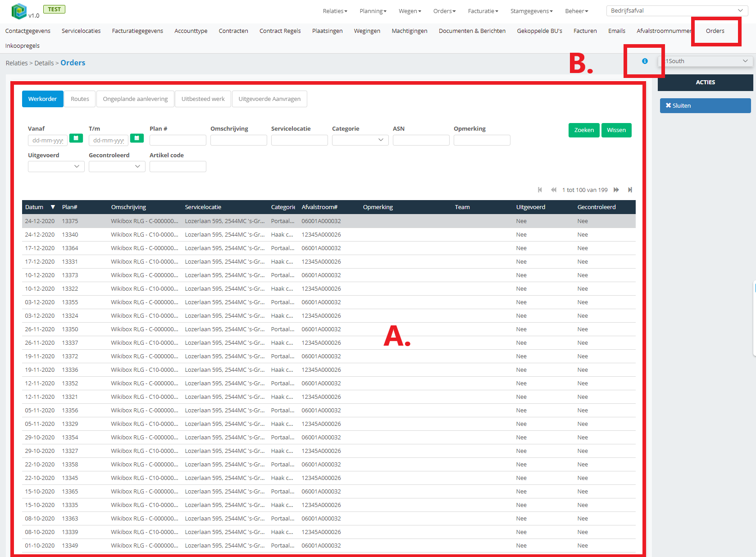This screenshot has width=756, height=557.
Task: Switch to Uitgevoerde Aanvragen tab
Action: pos(269,99)
